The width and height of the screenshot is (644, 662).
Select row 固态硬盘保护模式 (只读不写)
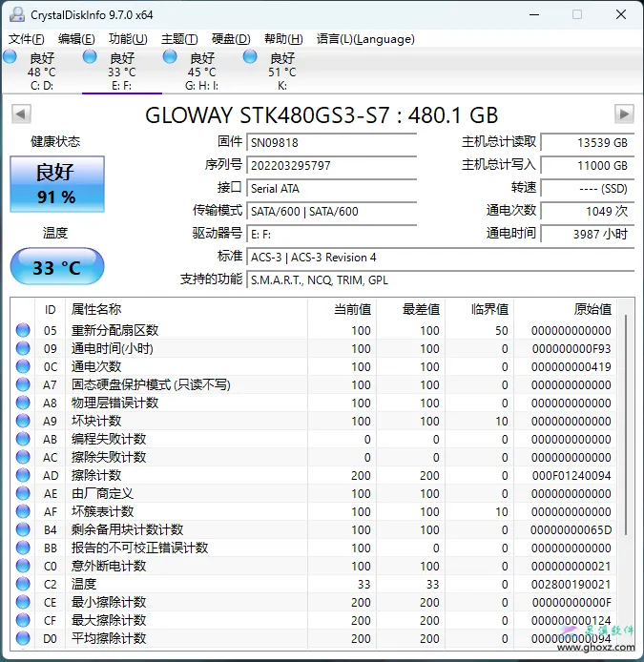313,384
